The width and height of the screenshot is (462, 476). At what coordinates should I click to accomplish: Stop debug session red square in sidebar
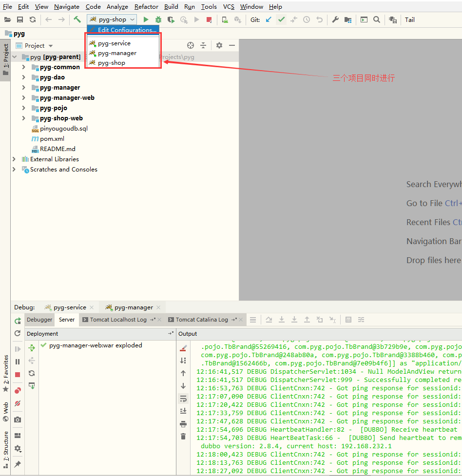click(x=18, y=375)
